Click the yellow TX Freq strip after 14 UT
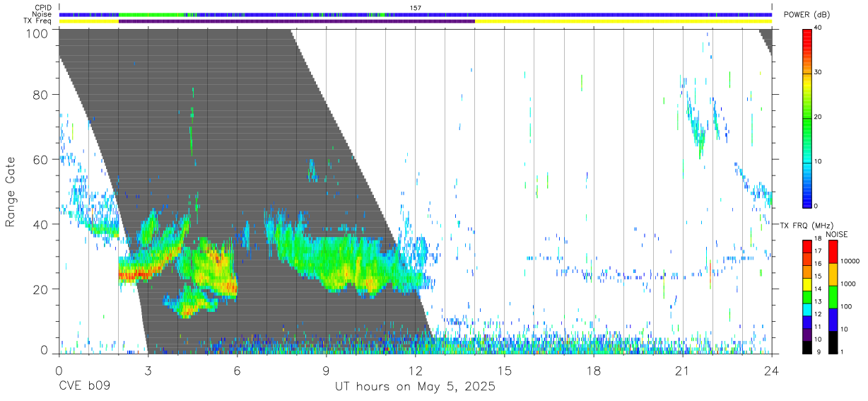This screenshot has height=401, width=868. pyautogui.click(x=623, y=21)
